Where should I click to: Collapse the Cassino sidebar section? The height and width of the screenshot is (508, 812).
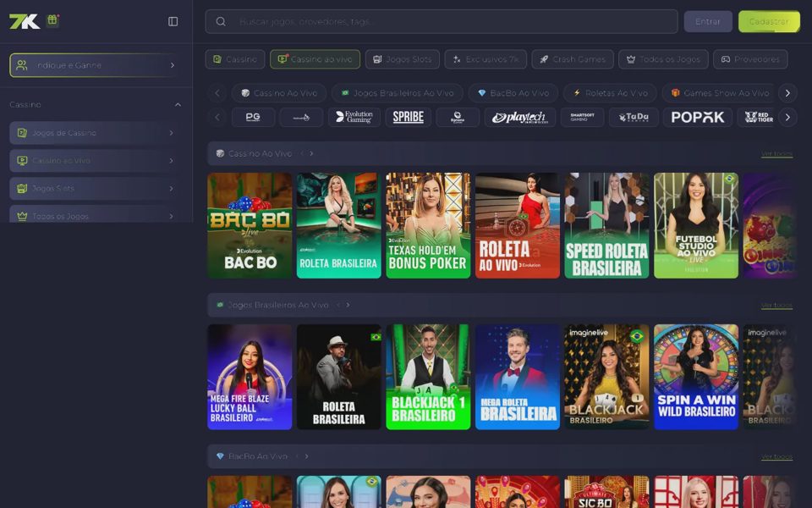(178, 105)
